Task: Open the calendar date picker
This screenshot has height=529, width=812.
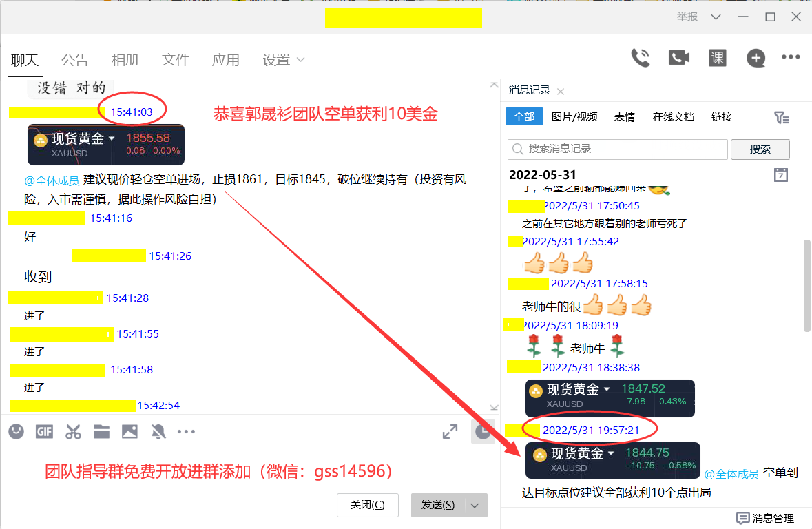Action: point(781,174)
